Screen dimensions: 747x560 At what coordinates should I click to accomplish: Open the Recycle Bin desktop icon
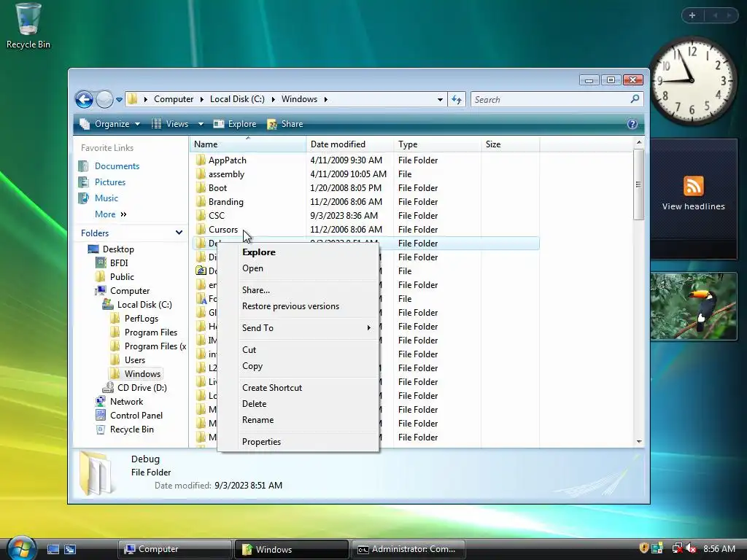pos(28,26)
